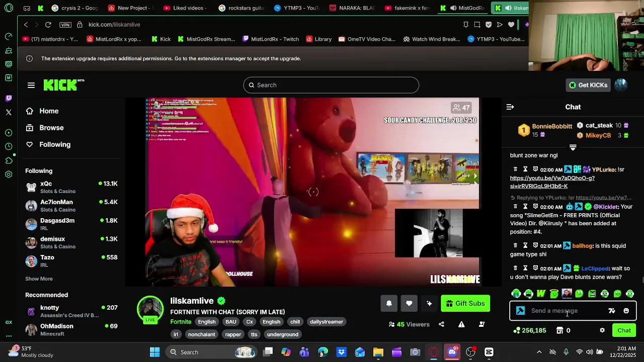This screenshot has width=644, height=362.
Task: Open the emote picker smiley icon
Action: point(626,311)
